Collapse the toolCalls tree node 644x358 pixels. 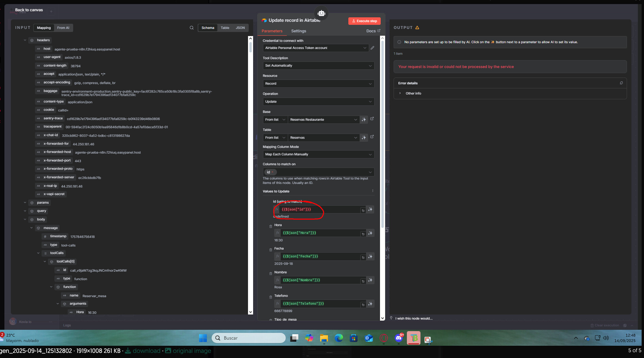[38, 253]
